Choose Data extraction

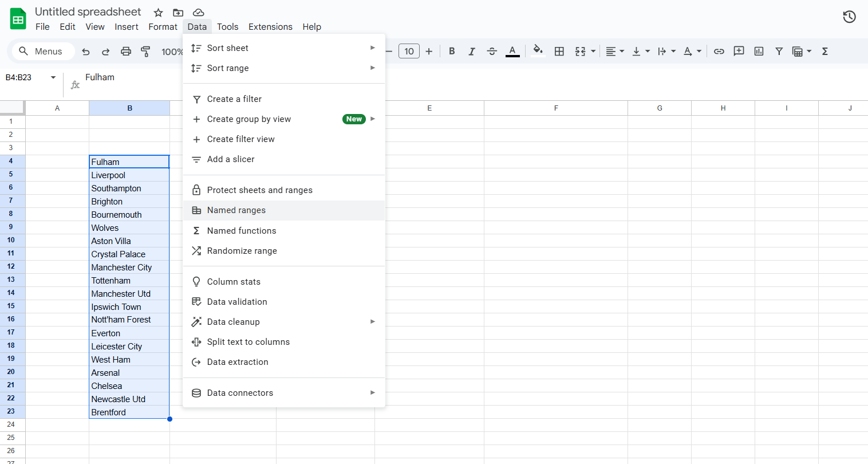284,362
